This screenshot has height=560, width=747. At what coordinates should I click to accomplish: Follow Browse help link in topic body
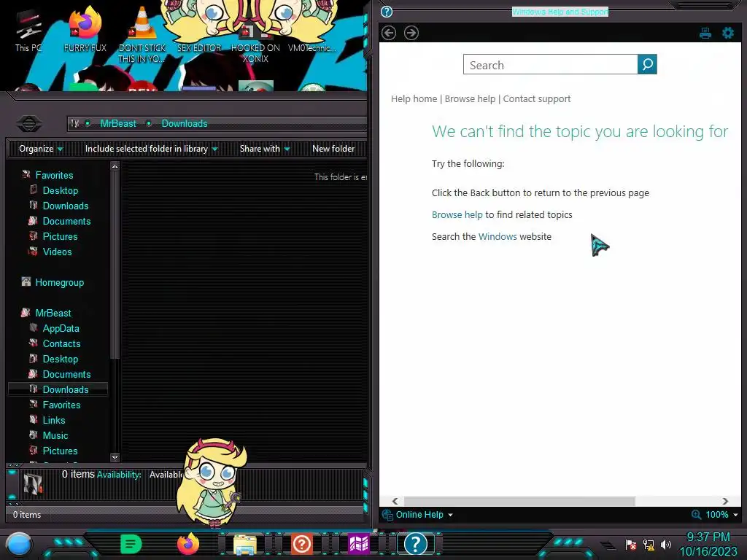click(x=457, y=215)
